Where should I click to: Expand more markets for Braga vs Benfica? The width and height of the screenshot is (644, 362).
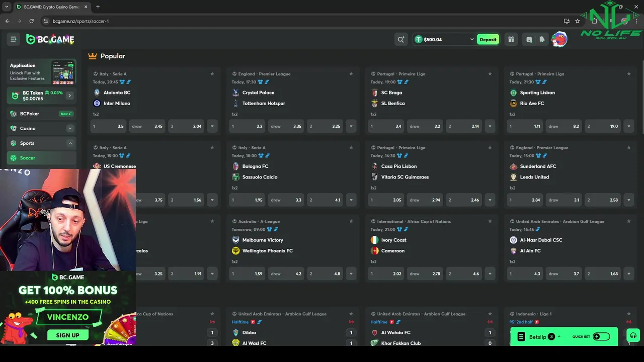490,126
